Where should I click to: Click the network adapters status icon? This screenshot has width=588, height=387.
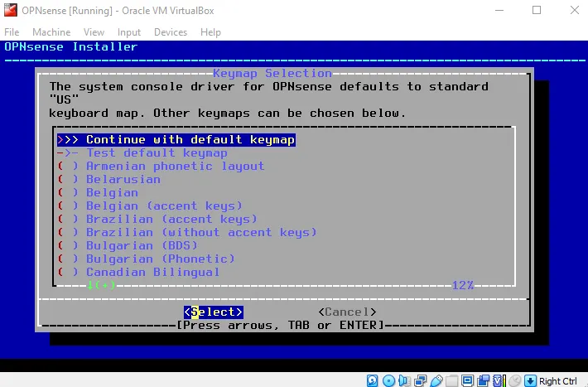[x=420, y=381]
